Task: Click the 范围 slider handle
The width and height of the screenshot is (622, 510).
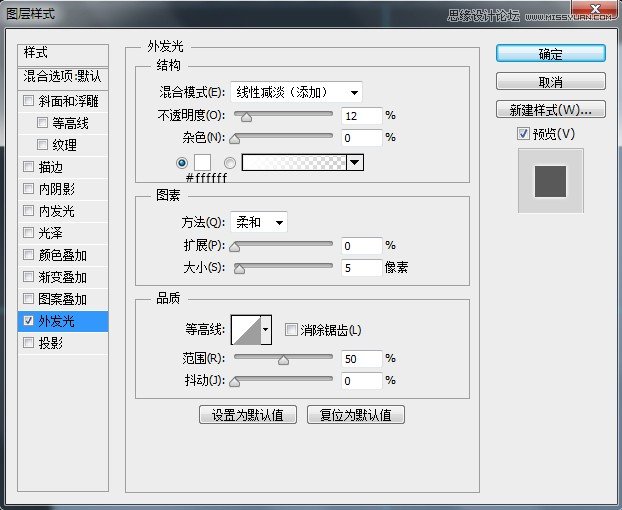Action: (283, 360)
